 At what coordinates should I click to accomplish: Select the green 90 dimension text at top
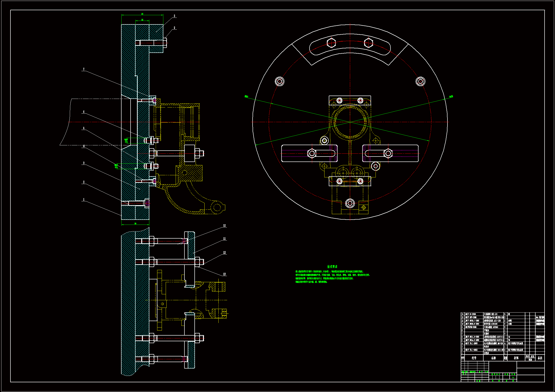pyautogui.click(x=142, y=14)
